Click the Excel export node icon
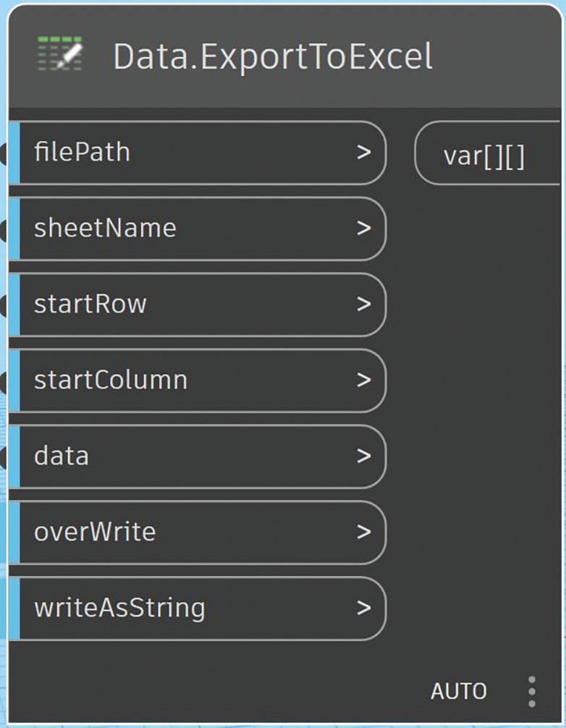The image size is (566, 728). click(60, 54)
